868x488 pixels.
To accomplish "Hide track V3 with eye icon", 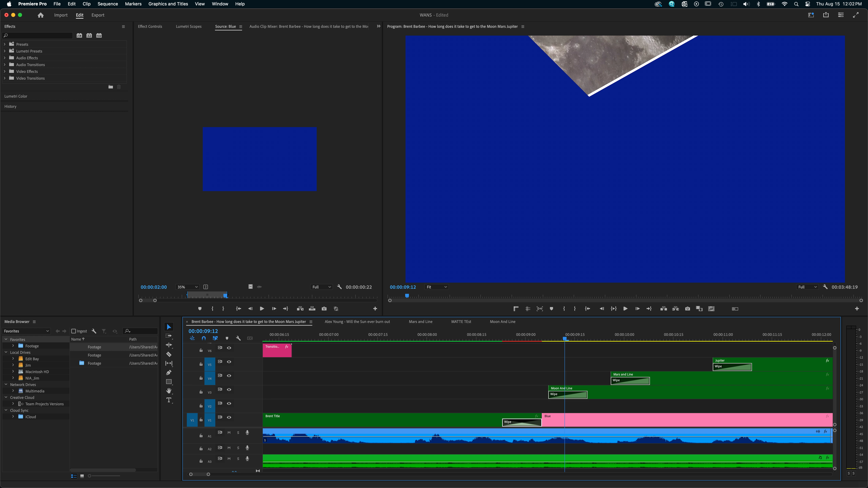I will tap(229, 389).
